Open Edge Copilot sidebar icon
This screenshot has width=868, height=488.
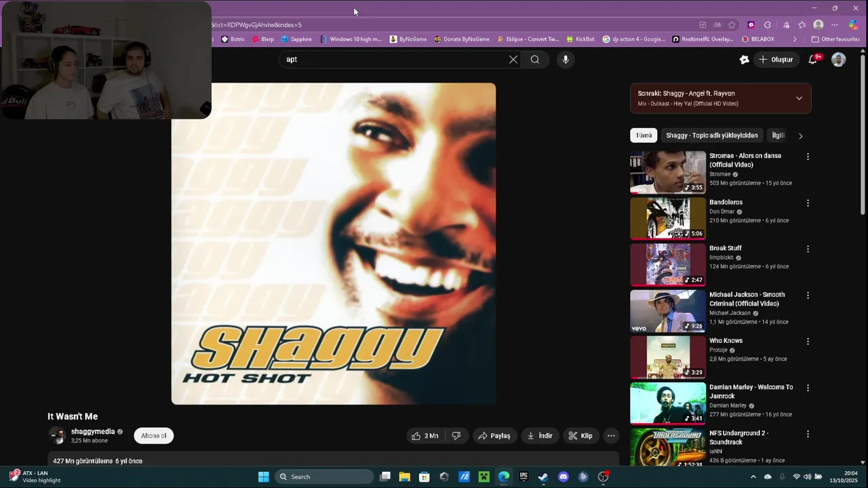pyautogui.click(x=853, y=25)
